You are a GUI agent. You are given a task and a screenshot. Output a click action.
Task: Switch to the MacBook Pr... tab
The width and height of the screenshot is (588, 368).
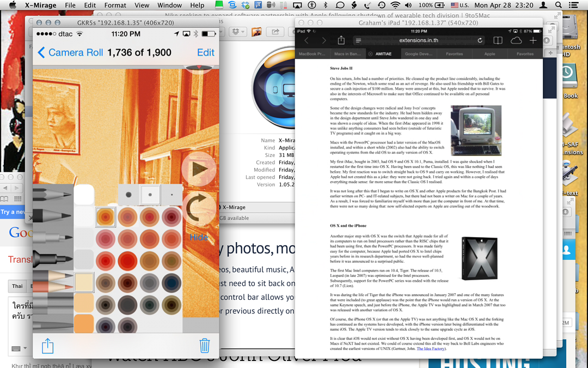[x=311, y=54]
